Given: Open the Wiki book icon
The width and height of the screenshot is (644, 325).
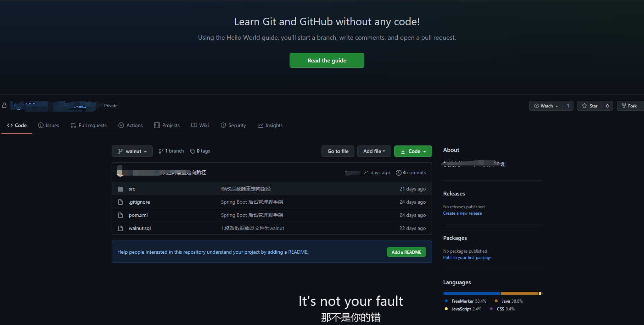Looking at the screenshot, I should click(194, 125).
